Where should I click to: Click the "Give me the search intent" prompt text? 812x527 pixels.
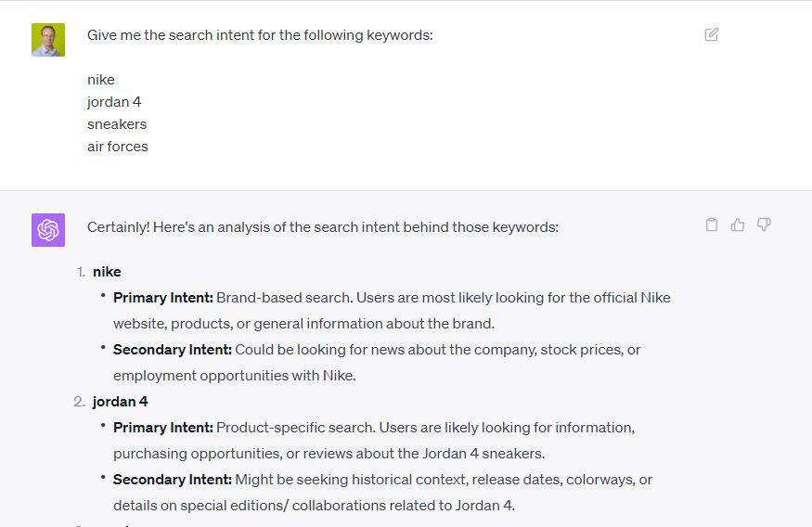[260, 35]
